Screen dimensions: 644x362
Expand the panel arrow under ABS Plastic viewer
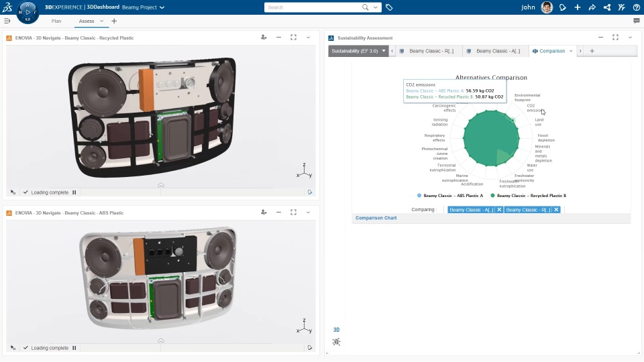(x=161, y=341)
